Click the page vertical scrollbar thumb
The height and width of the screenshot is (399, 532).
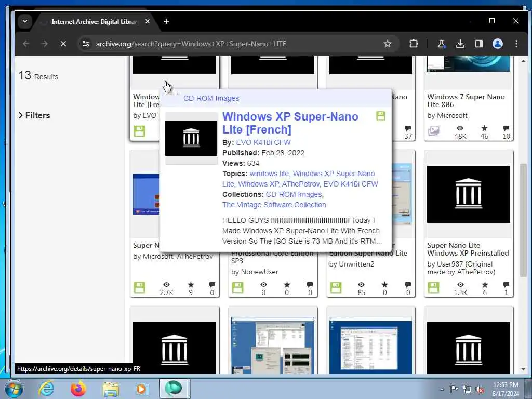click(x=524, y=220)
